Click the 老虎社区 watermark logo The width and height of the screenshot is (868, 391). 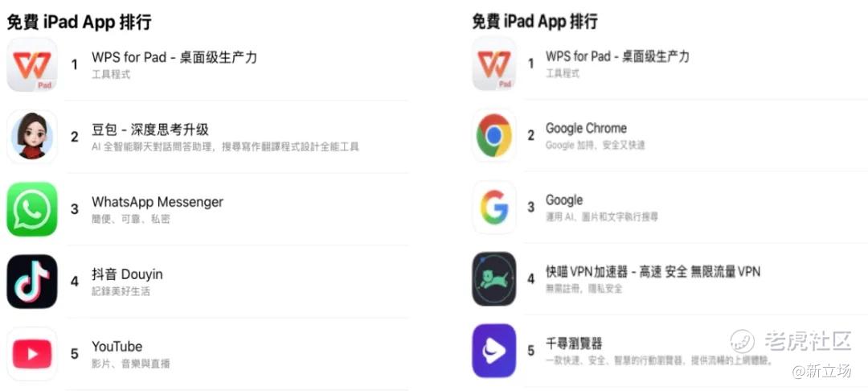click(791, 340)
